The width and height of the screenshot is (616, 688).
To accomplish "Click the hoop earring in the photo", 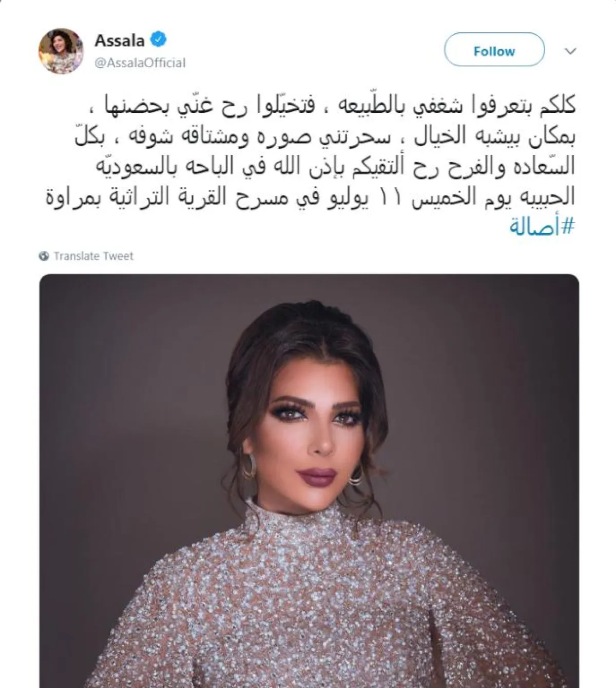I will point(248,464).
